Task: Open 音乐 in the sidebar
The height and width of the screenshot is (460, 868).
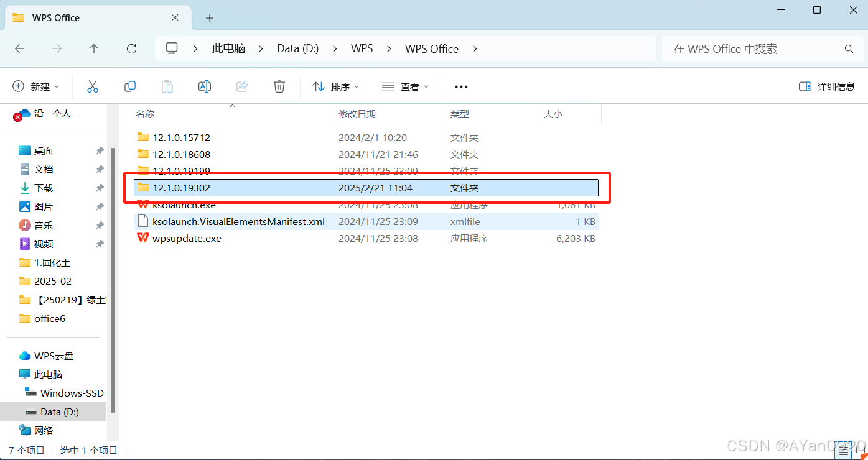Action: tap(44, 225)
